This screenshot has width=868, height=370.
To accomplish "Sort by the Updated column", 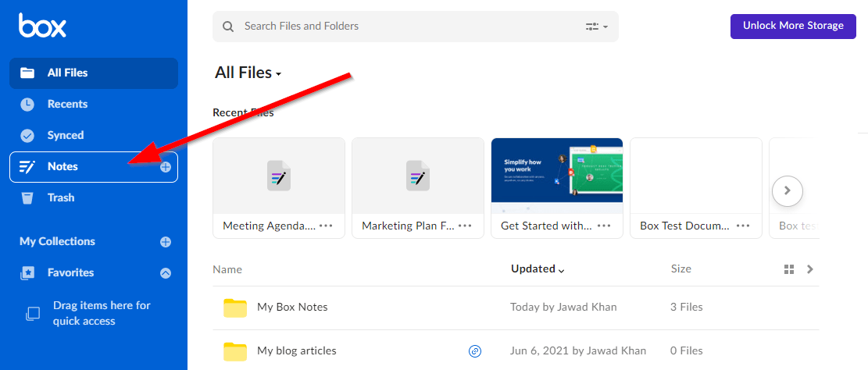I will coord(538,269).
